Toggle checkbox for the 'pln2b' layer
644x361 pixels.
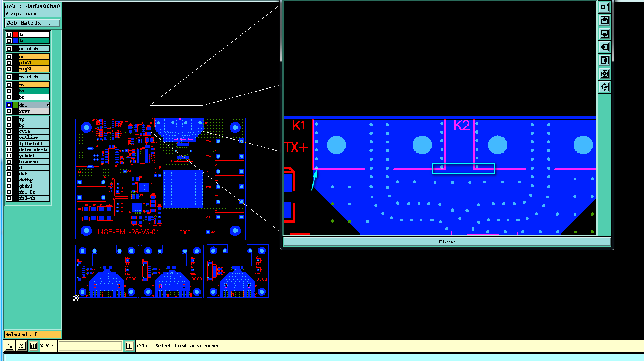pos(9,63)
